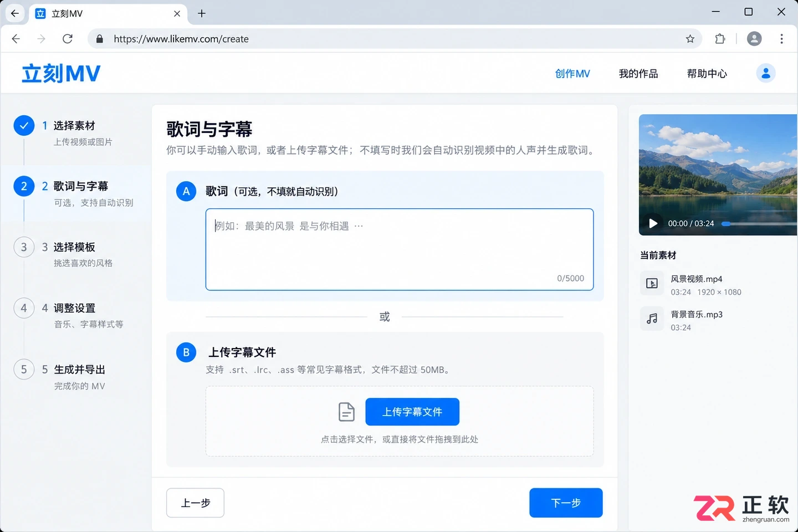Click the 风景视频.mp4 video file icon
This screenshot has width=798, height=532.
coord(652,283)
